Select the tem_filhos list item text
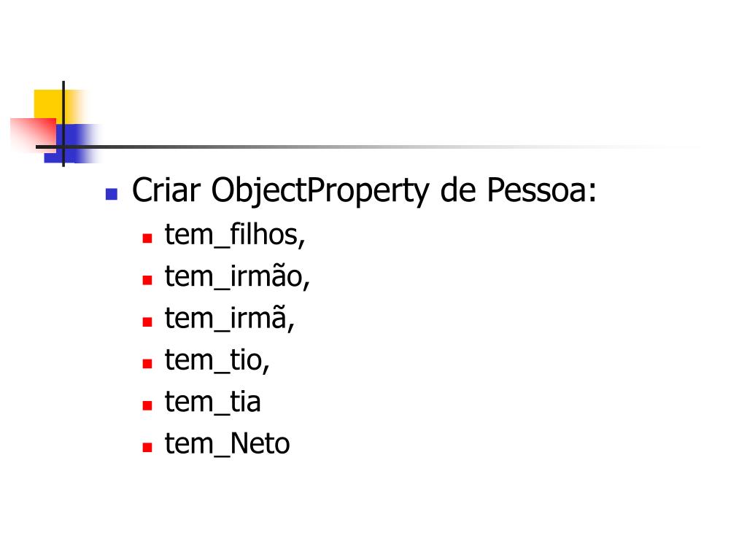Screen dimensions: 747x560 [234, 235]
